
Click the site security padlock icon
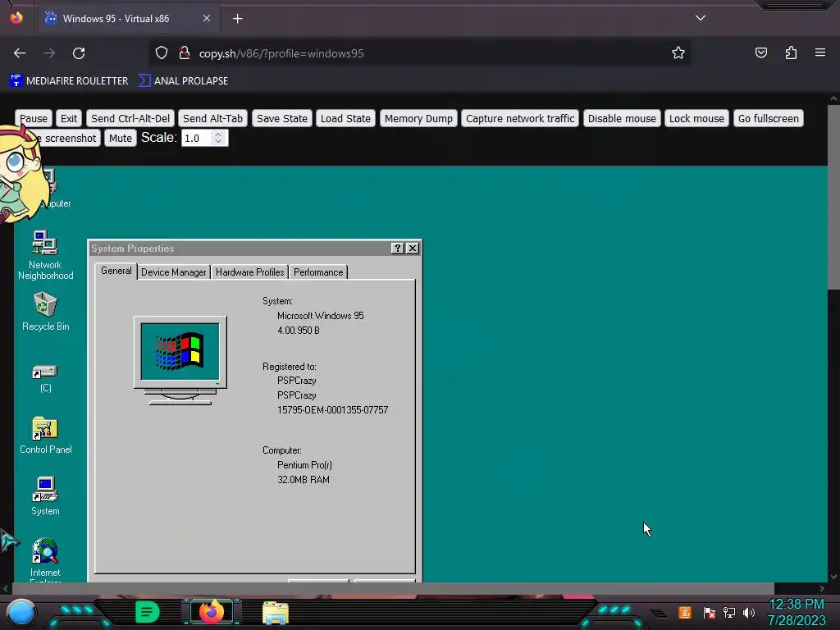pyautogui.click(x=185, y=53)
